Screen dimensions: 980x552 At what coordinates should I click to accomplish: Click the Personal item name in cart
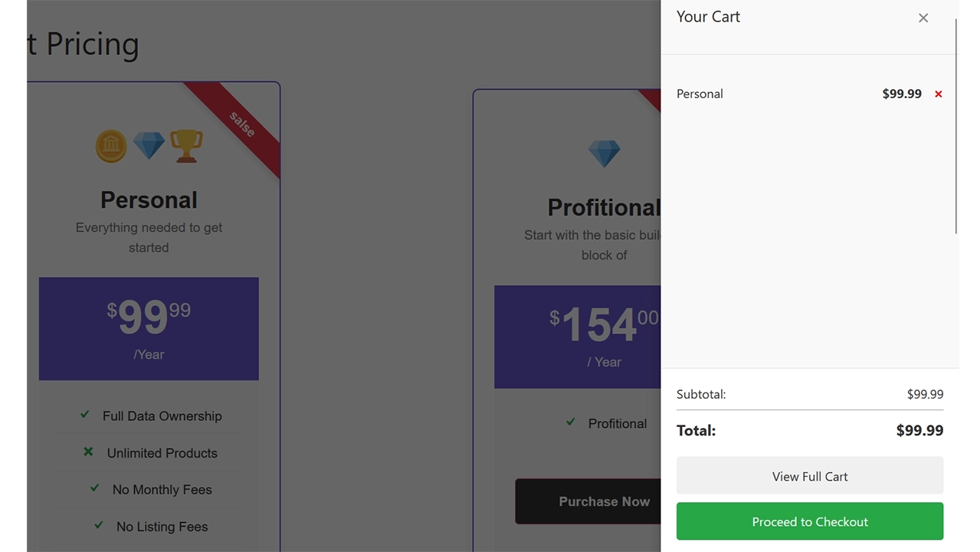[x=700, y=94]
